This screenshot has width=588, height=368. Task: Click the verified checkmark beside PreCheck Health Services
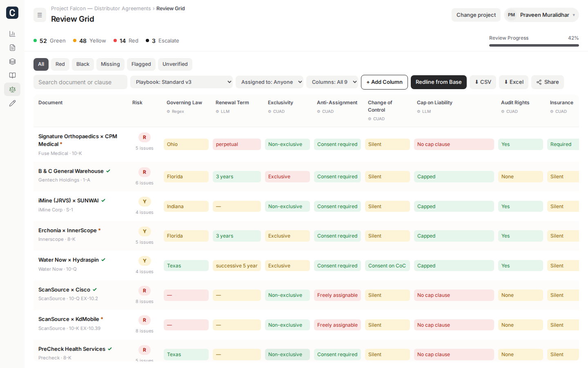[110, 349]
